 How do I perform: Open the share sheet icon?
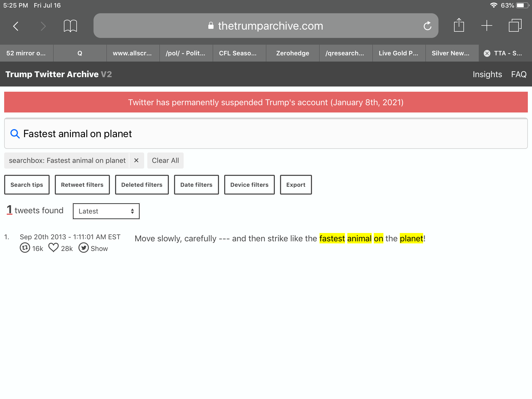pyautogui.click(x=459, y=25)
